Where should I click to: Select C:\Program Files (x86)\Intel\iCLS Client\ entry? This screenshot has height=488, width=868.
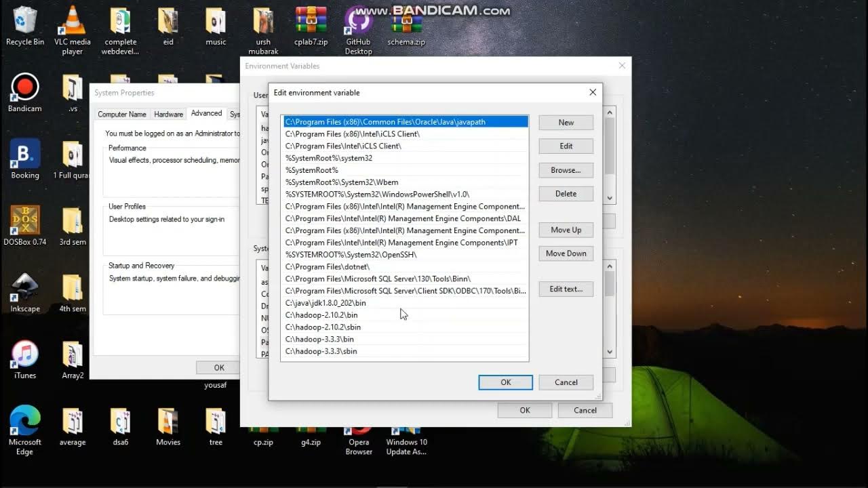coord(405,134)
